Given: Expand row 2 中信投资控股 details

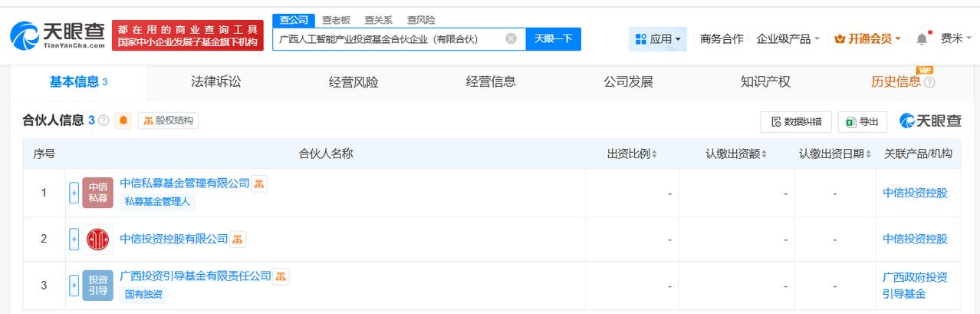Looking at the screenshot, I should coord(74,240).
